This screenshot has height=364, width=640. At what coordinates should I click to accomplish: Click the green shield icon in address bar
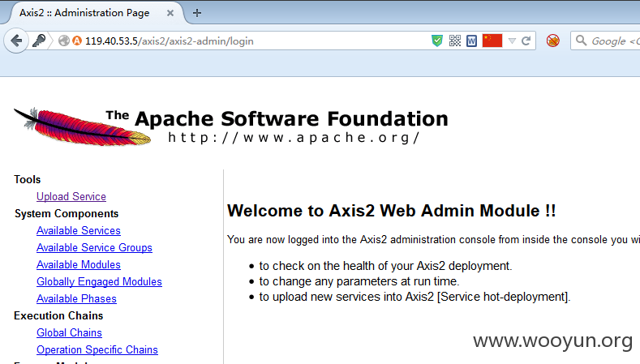click(437, 41)
